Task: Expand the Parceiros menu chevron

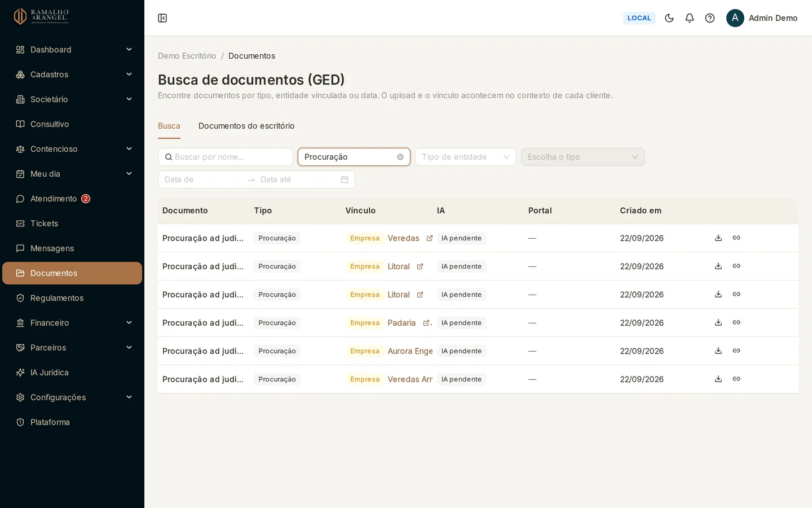Action: (x=129, y=348)
